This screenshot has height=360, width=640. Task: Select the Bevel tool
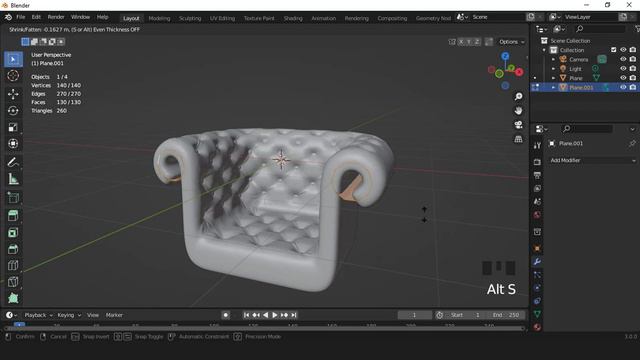point(13,249)
